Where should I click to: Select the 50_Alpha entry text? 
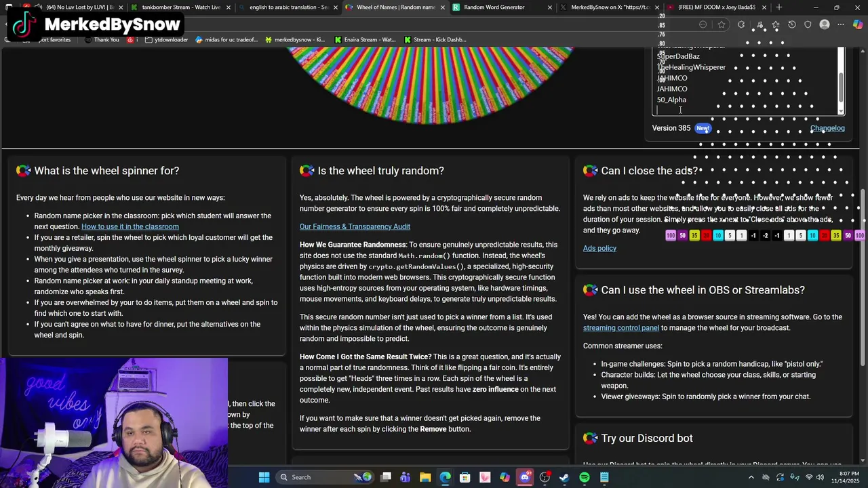[671, 100]
